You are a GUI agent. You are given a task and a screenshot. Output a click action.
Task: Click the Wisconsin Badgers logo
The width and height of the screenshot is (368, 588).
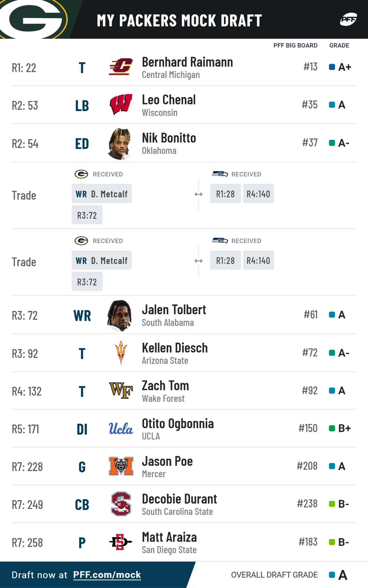tap(121, 105)
